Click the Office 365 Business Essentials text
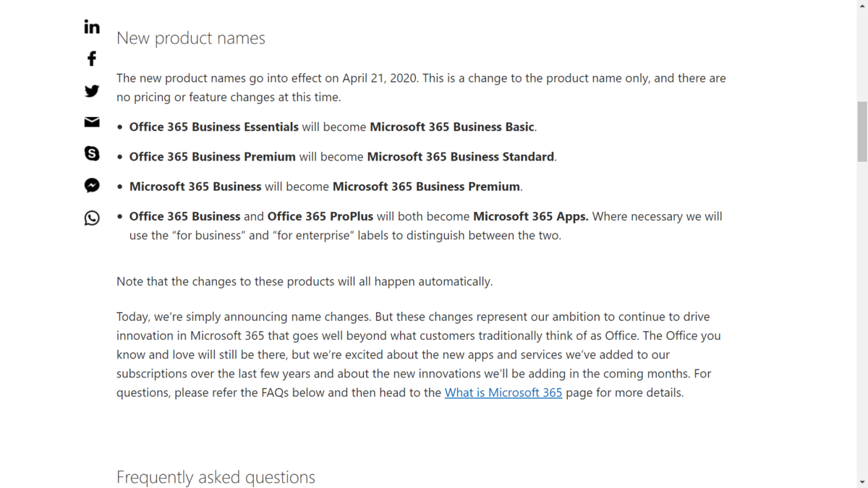 [214, 127]
